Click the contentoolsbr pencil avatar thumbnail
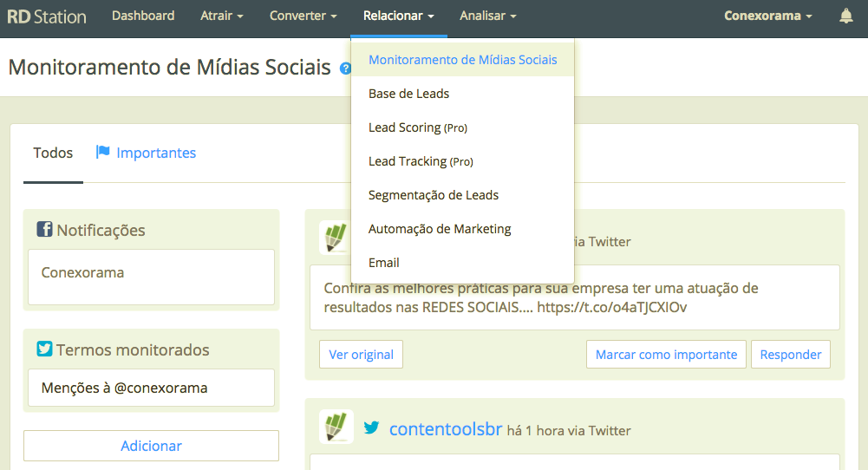 (x=336, y=427)
